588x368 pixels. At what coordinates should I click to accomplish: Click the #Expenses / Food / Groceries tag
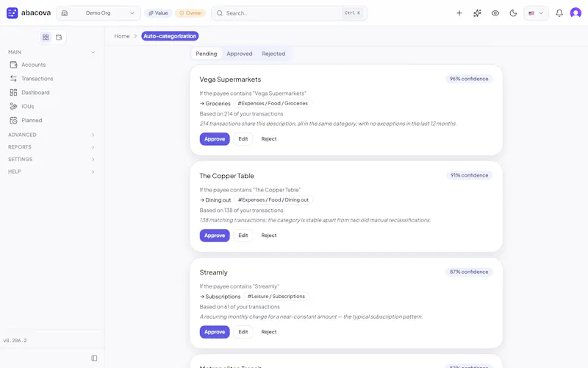point(273,103)
